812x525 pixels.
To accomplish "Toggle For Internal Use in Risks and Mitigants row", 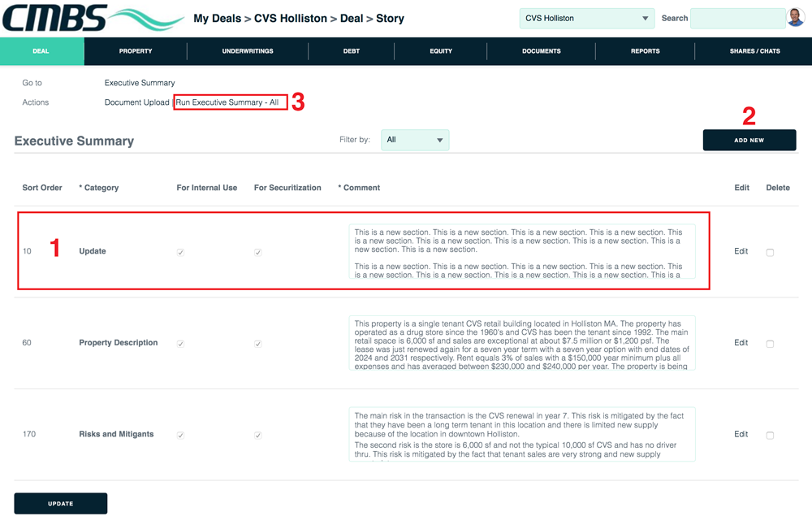I will 180,436.
